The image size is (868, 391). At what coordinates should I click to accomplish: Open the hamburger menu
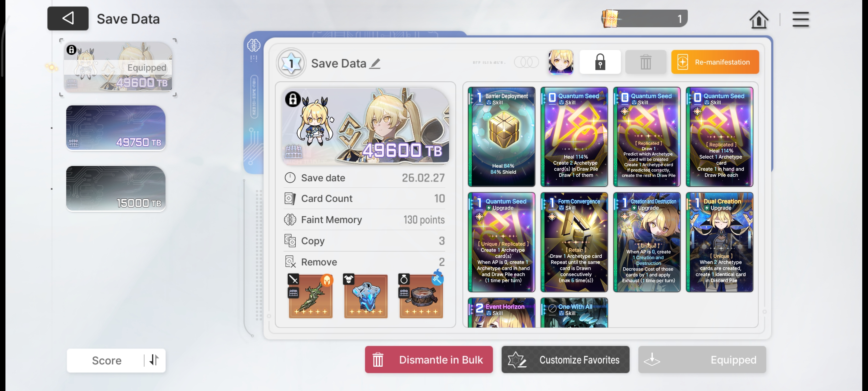pyautogui.click(x=800, y=19)
